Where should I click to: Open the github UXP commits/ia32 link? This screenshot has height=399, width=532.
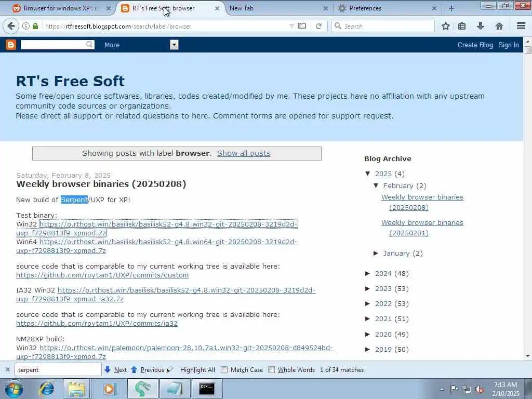(97, 323)
